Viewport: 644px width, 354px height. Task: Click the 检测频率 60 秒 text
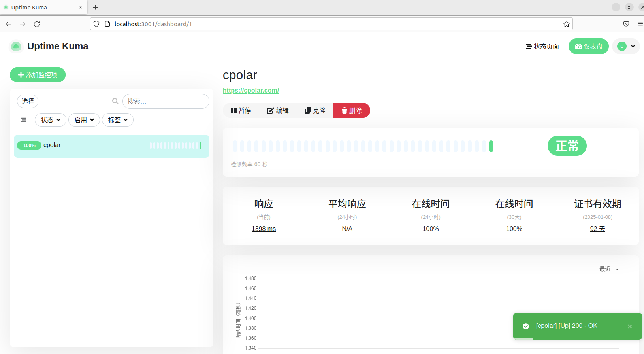tap(249, 164)
